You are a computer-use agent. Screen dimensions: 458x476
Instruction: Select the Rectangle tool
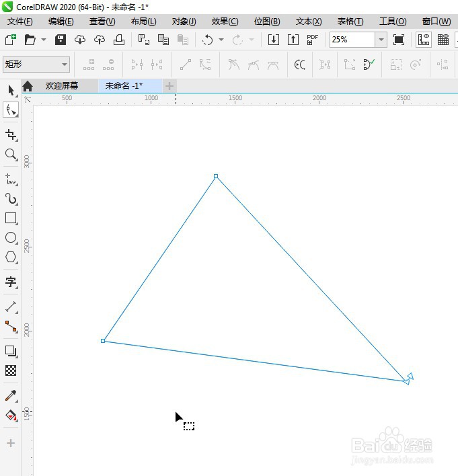[11, 219]
